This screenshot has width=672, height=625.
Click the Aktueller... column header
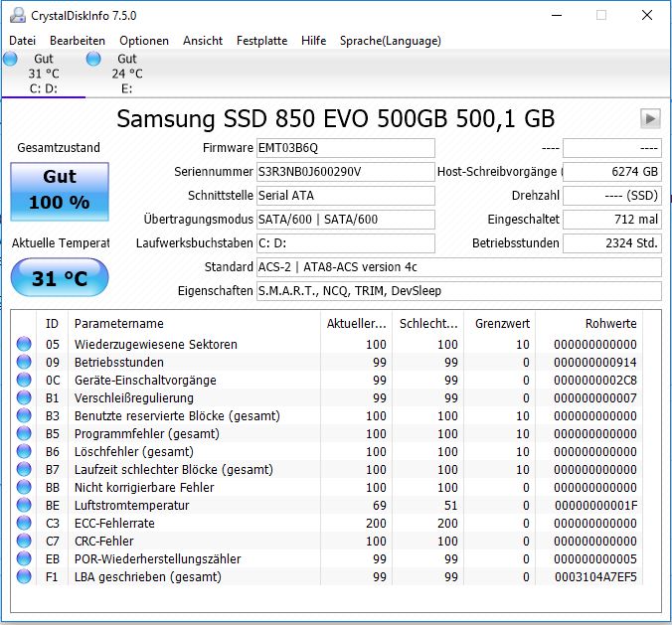[x=356, y=323]
